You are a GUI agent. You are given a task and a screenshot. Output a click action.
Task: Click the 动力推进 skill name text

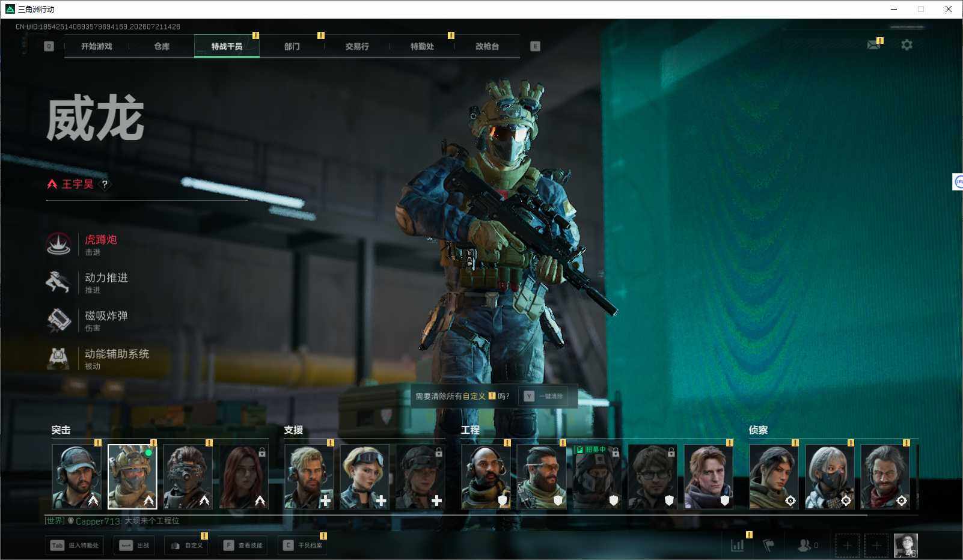point(106,278)
